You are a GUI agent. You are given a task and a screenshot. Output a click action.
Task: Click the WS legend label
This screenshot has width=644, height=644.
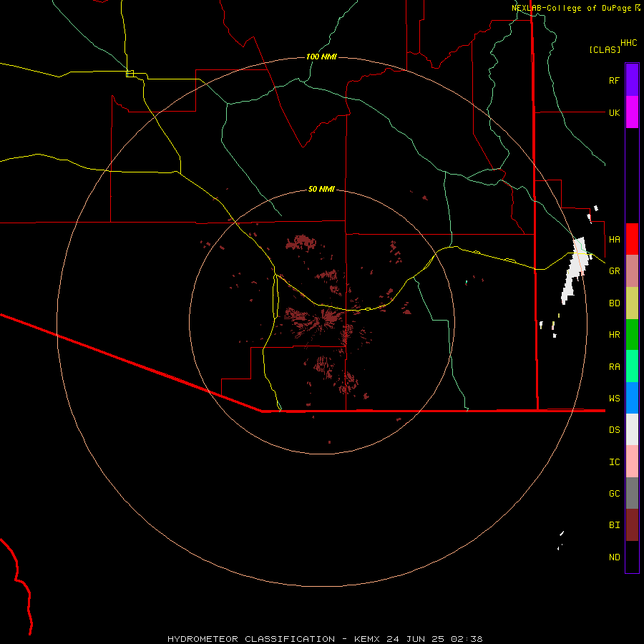click(x=614, y=399)
